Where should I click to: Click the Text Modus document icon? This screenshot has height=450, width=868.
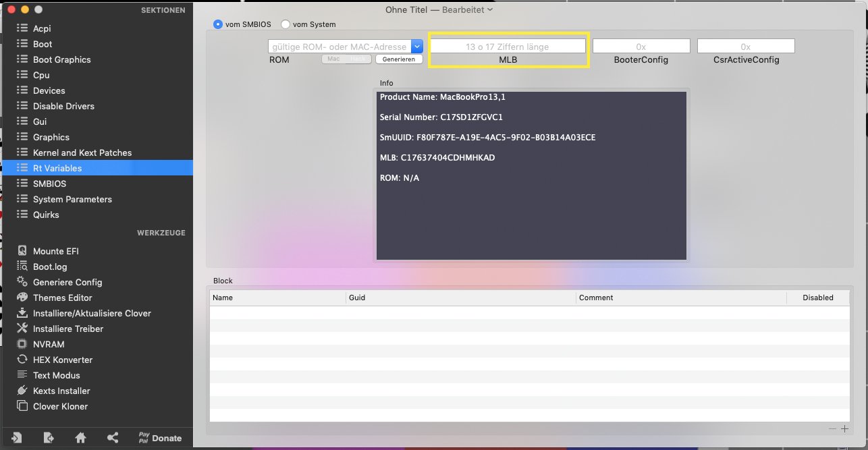coord(22,375)
